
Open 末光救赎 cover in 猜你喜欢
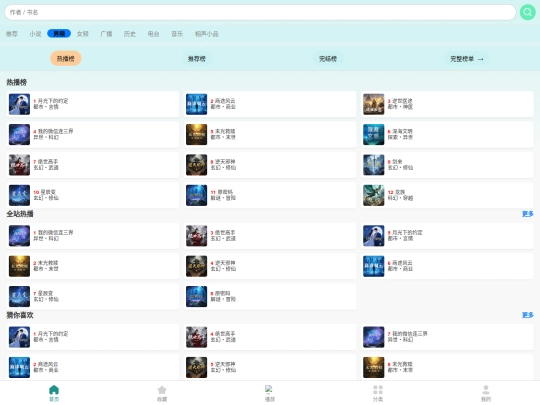coord(374,367)
